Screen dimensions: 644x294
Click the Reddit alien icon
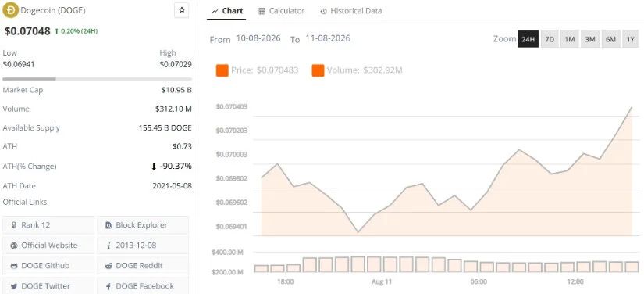[x=109, y=266]
